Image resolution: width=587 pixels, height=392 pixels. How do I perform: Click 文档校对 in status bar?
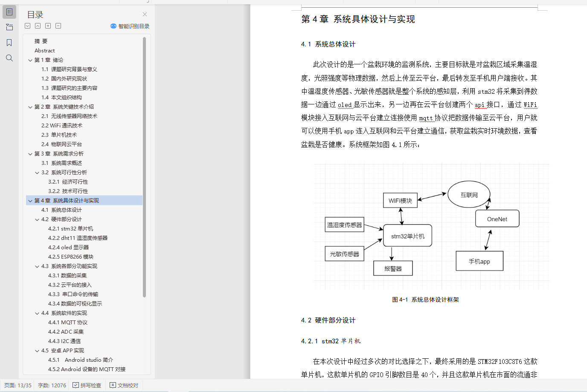click(x=124, y=385)
